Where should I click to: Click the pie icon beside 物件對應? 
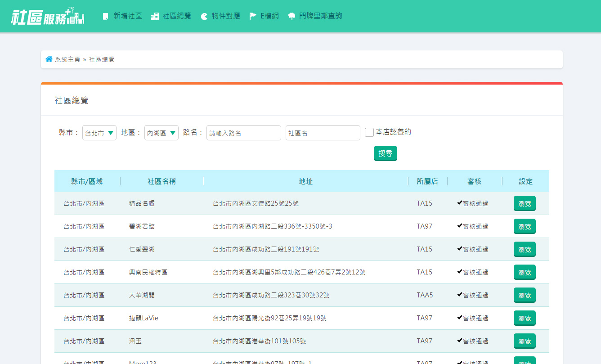point(204,16)
